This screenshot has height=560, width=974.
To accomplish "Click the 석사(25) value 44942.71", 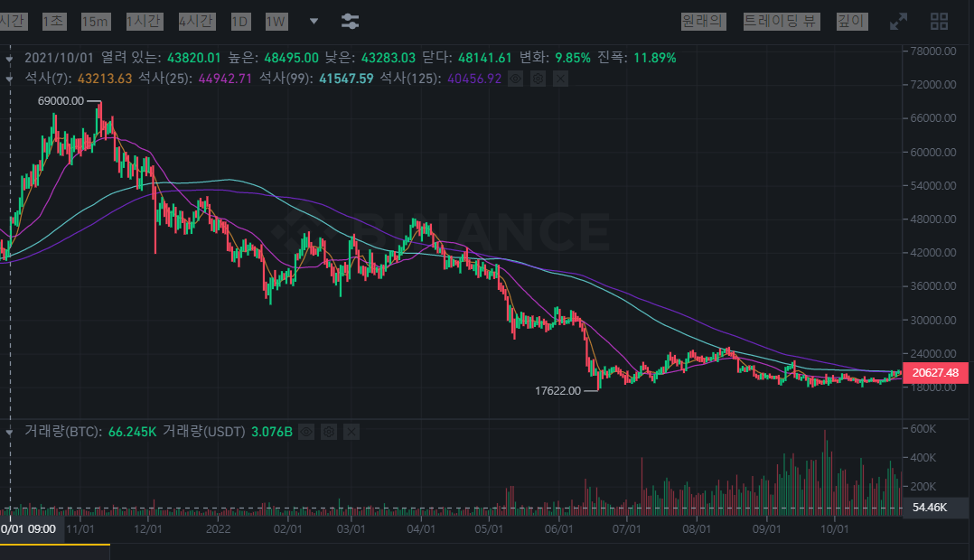I will click(x=225, y=79).
